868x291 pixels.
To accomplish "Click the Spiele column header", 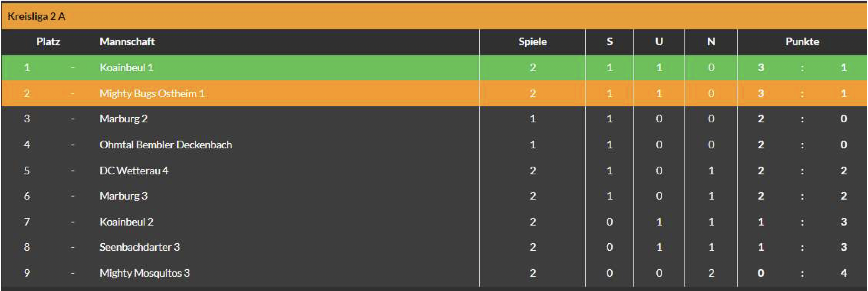I will click(x=532, y=42).
